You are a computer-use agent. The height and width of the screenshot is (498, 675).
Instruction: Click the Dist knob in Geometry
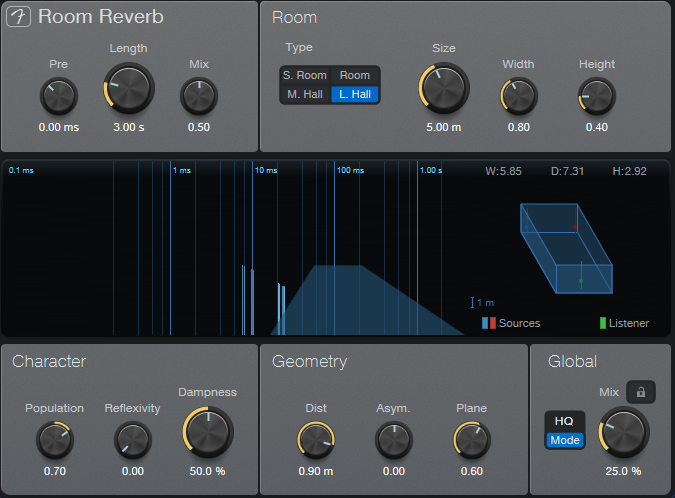click(x=316, y=439)
